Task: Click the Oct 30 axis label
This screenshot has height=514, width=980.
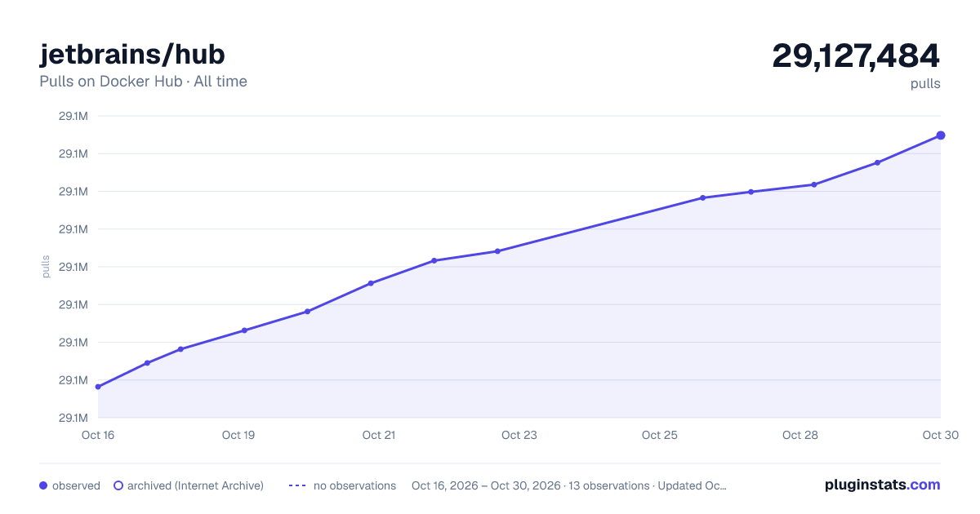Action: point(939,435)
